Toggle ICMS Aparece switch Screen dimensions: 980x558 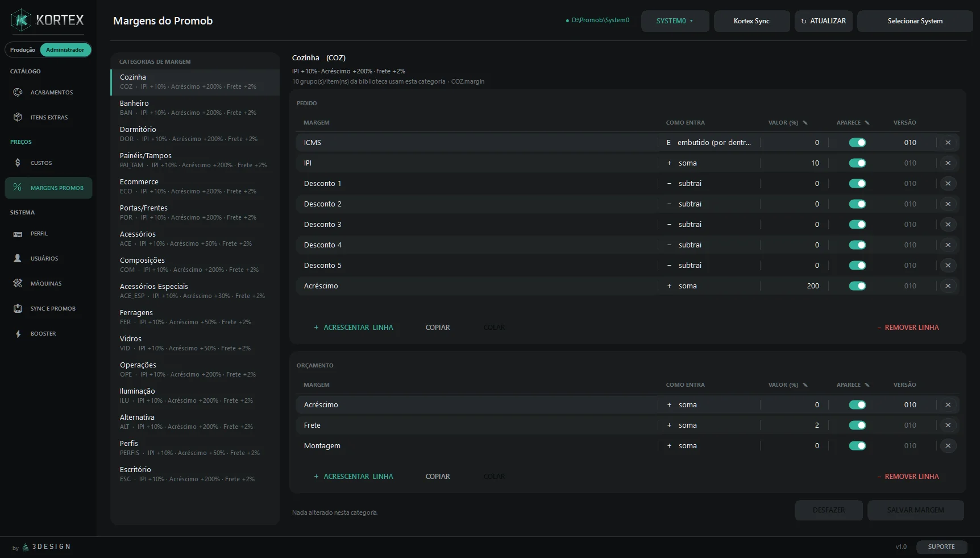point(857,143)
